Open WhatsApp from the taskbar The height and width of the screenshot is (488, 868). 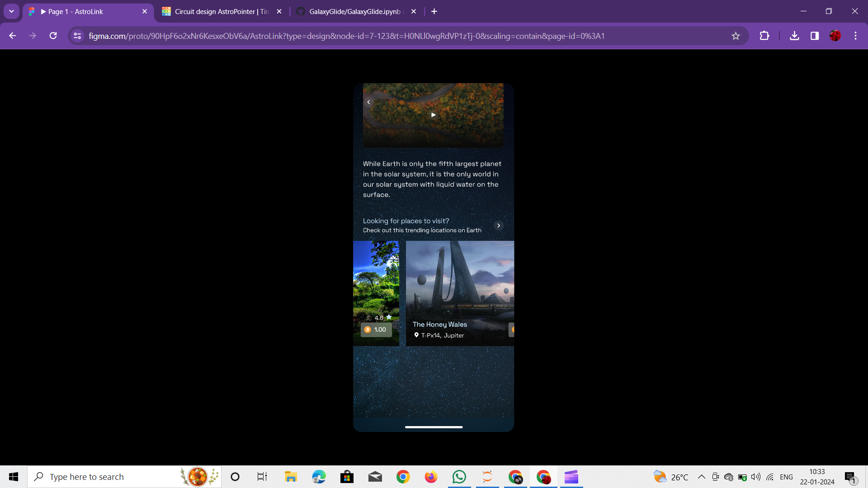point(459,477)
